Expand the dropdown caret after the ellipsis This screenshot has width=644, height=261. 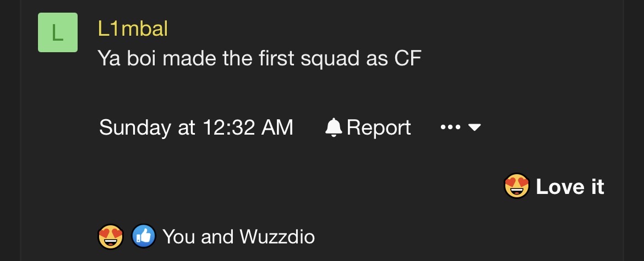pyautogui.click(x=474, y=127)
